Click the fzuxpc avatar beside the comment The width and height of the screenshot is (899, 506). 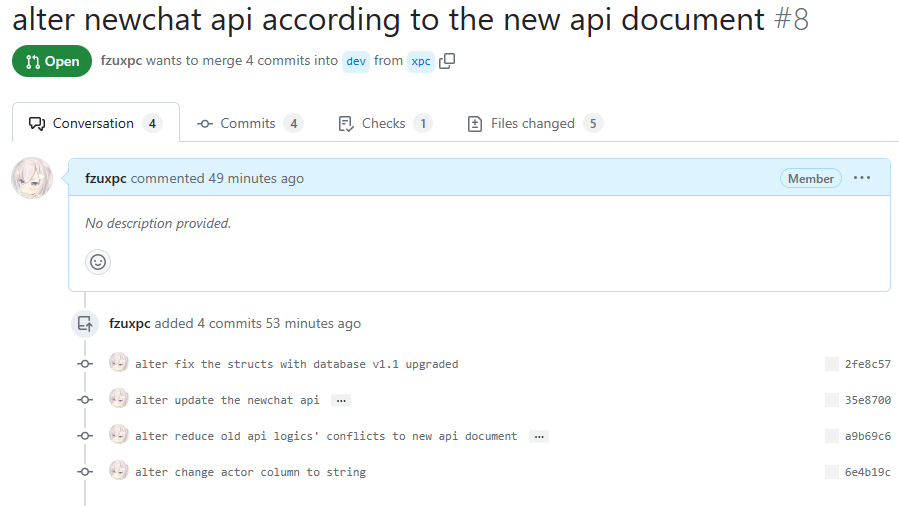[32, 178]
